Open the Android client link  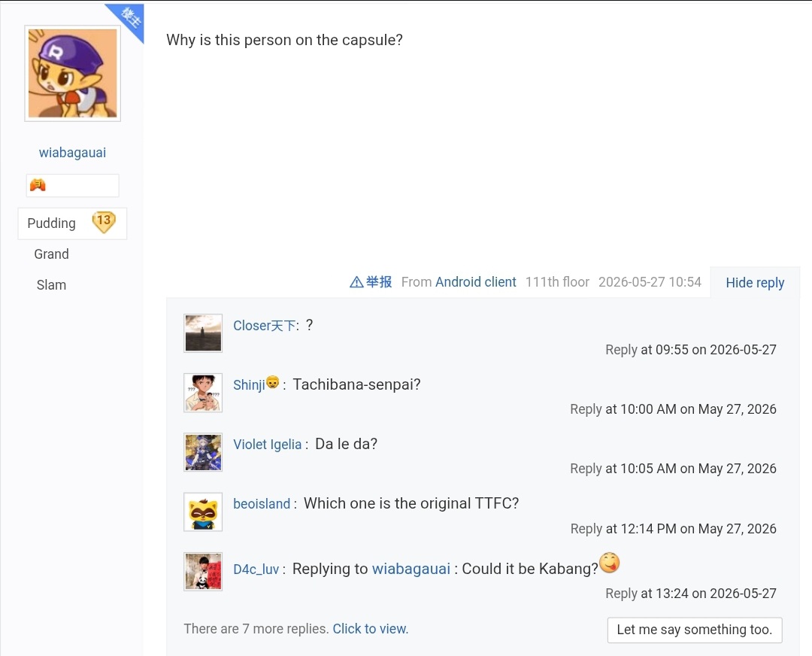tap(475, 282)
